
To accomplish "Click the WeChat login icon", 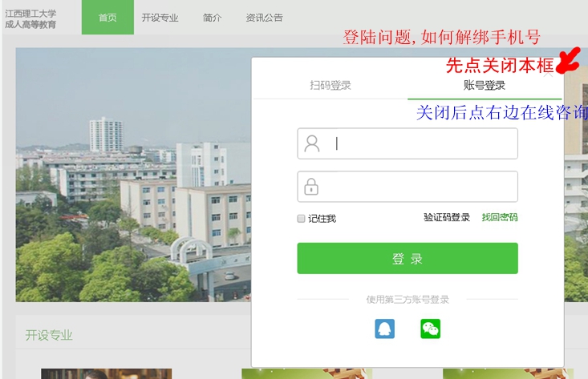I will [x=431, y=329].
